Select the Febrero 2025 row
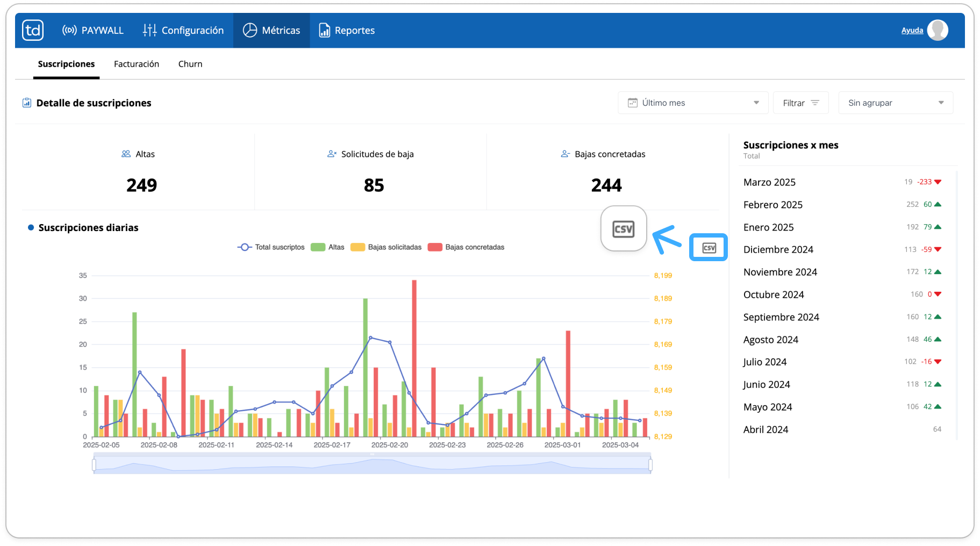Image resolution: width=980 pixels, height=546 pixels. (x=842, y=205)
